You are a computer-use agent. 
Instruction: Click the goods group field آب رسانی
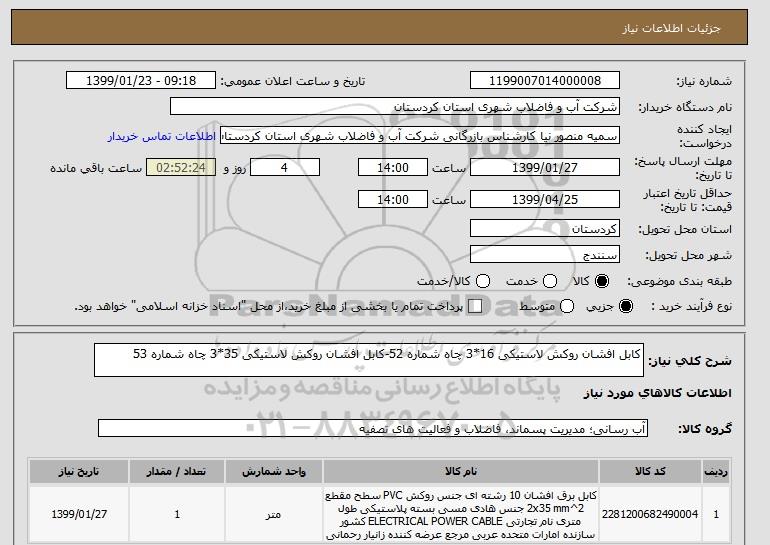click(373, 429)
